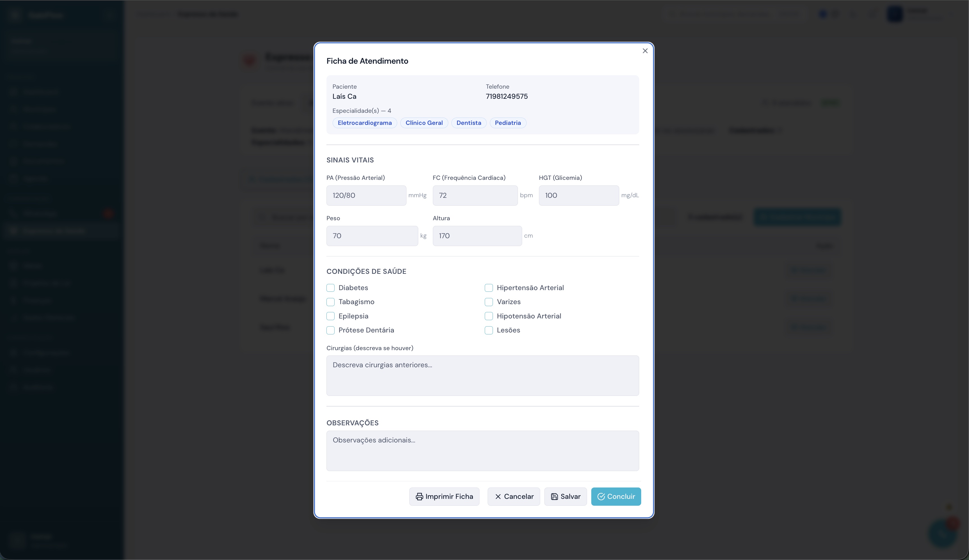Click the FC (Frequência Cardíaca) input field
This screenshot has height=560, width=969.
tap(475, 195)
